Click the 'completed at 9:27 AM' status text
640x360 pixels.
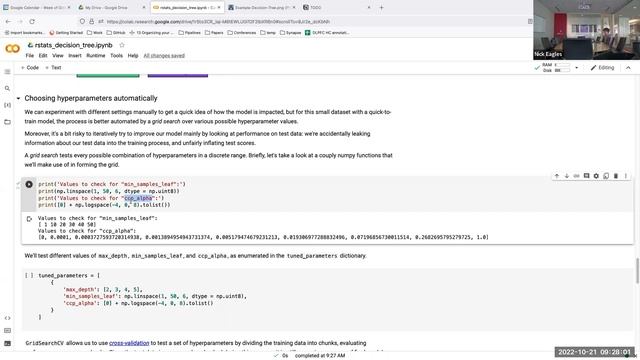pyautogui.click(x=320, y=356)
